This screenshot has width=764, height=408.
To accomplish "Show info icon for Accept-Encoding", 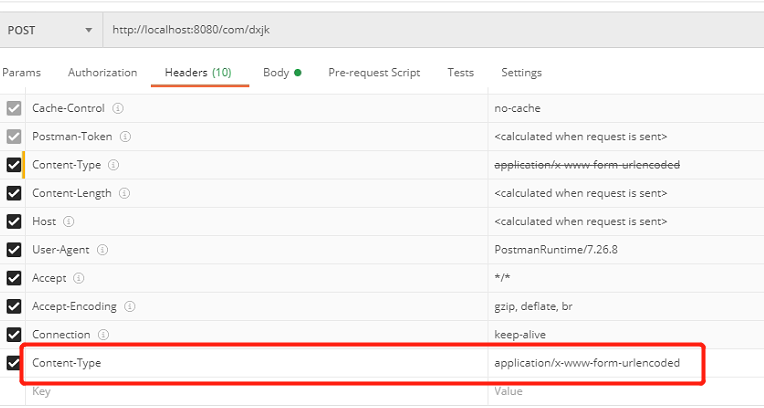I will pyautogui.click(x=129, y=306).
